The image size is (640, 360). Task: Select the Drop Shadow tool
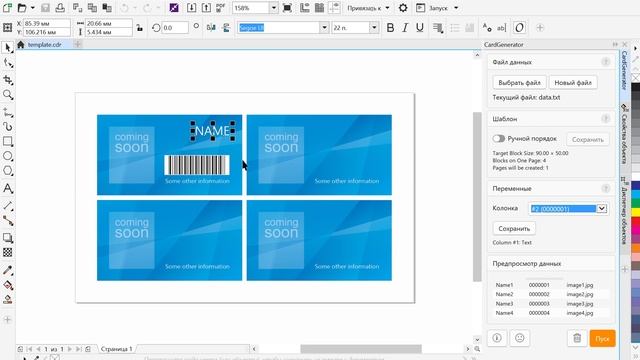pyautogui.click(x=8, y=237)
